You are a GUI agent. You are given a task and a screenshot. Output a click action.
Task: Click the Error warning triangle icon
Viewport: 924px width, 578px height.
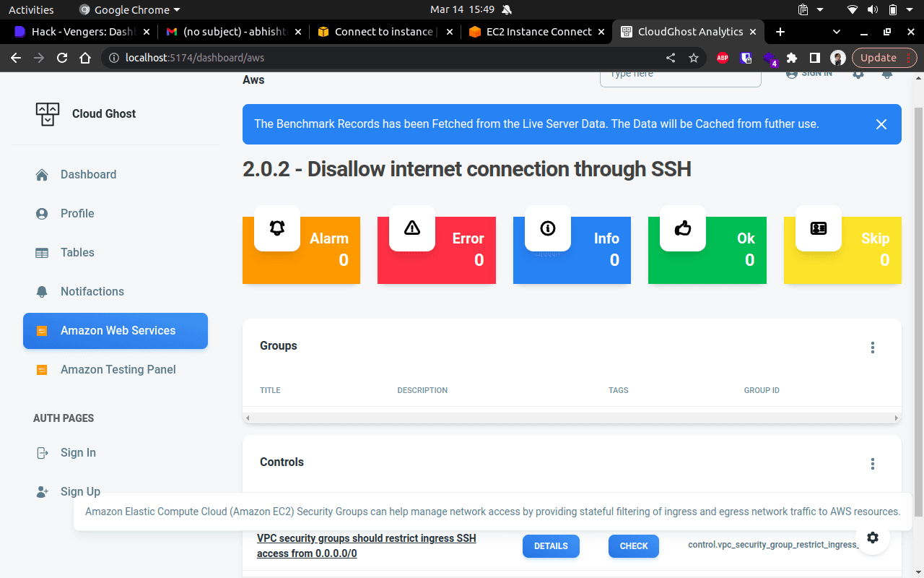(x=412, y=228)
